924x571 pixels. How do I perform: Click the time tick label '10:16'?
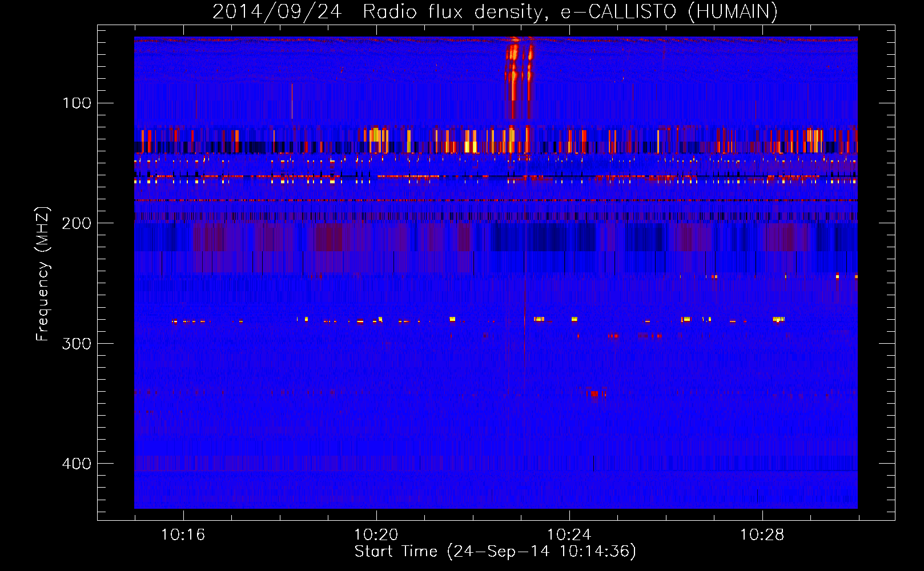coord(183,535)
